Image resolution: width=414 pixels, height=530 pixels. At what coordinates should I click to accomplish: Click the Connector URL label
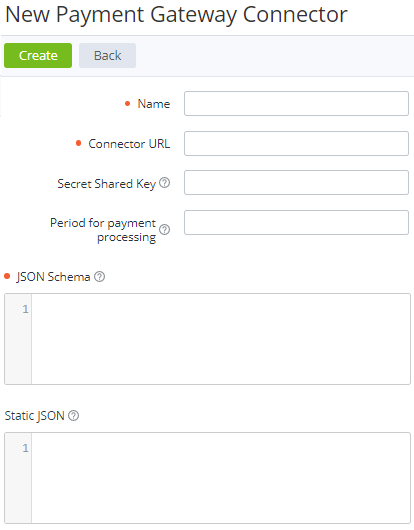pyautogui.click(x=129, y=144)
